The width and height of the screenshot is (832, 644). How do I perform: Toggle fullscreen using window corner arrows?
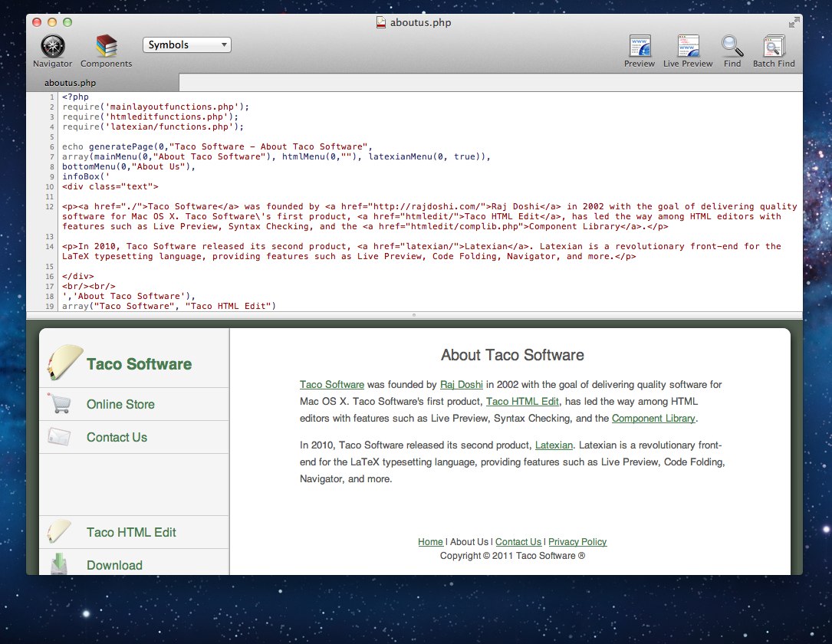[794, 22]
